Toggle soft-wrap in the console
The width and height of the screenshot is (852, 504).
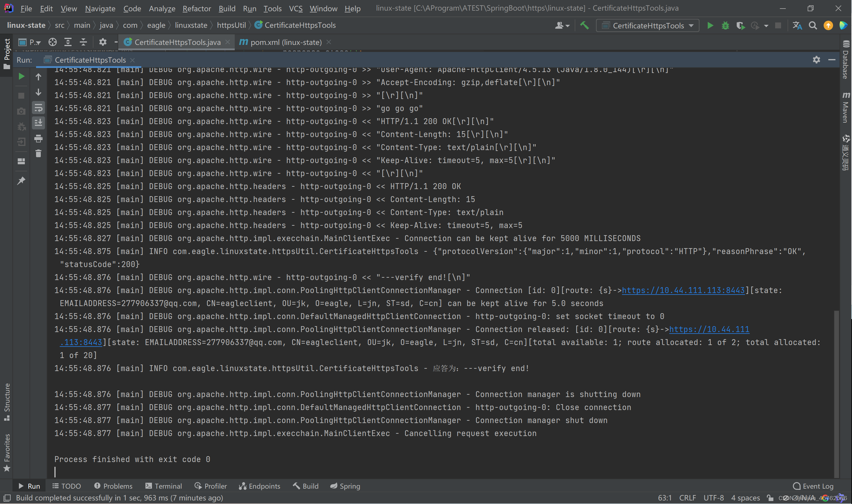38,108
